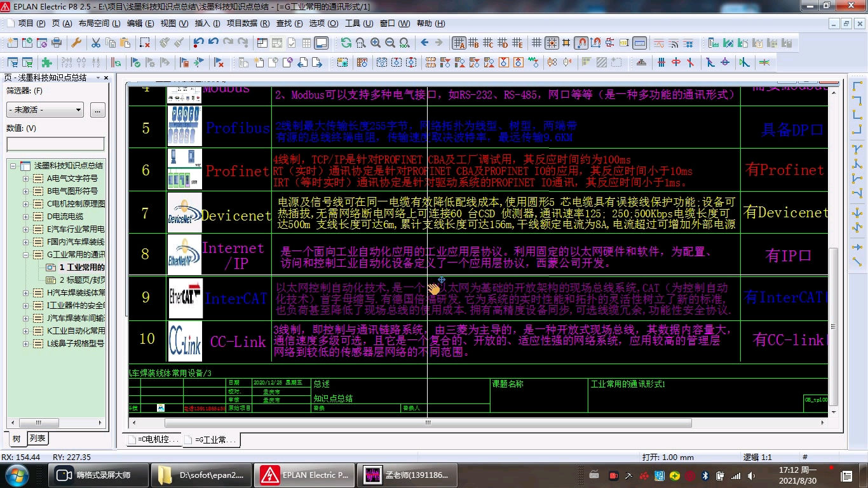Open 嗨格式录屏大师 taskbar item
The height and width of the screenshot is (488, 868).
98,475
